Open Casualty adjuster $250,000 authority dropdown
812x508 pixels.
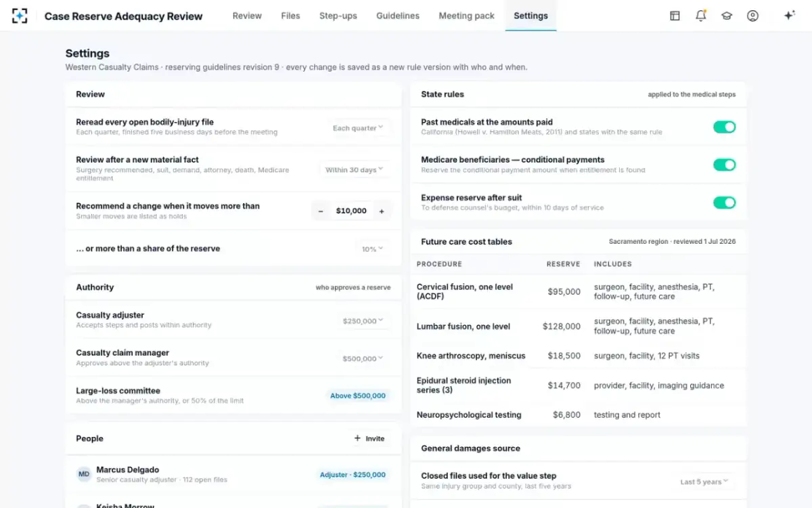pos(363,320)
